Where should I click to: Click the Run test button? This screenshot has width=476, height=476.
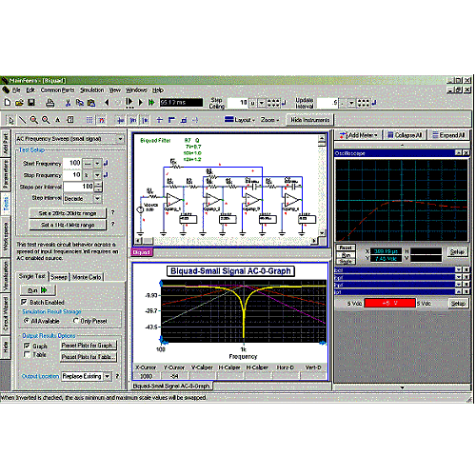tap(38, 290)
